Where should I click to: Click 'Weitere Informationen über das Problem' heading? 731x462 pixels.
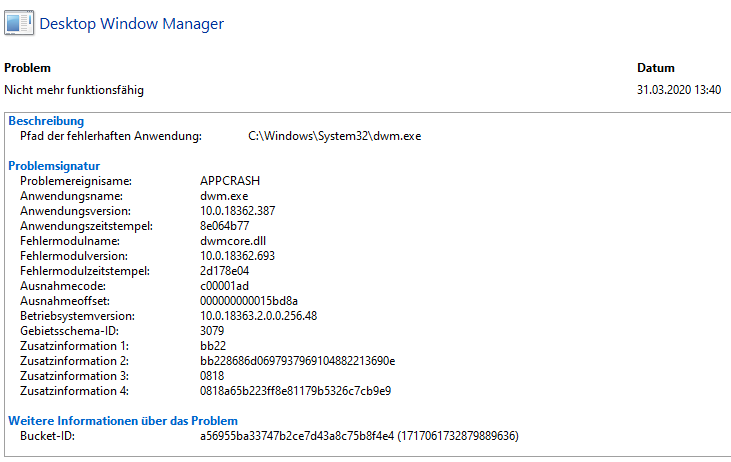pos(123,421)
